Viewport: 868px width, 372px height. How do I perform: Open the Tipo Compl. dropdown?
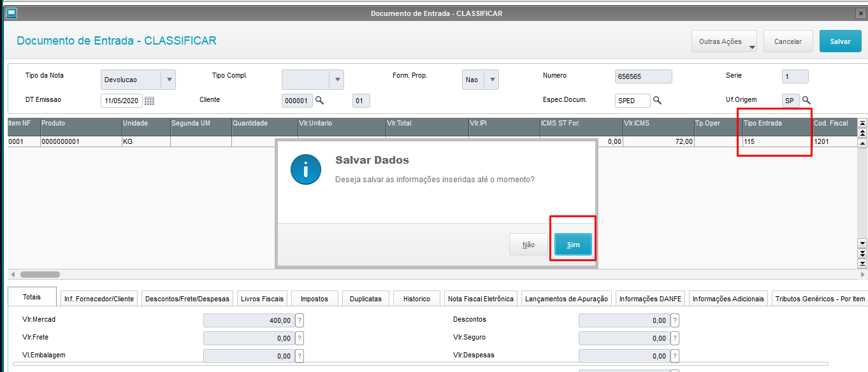click(x=336, y=80)
